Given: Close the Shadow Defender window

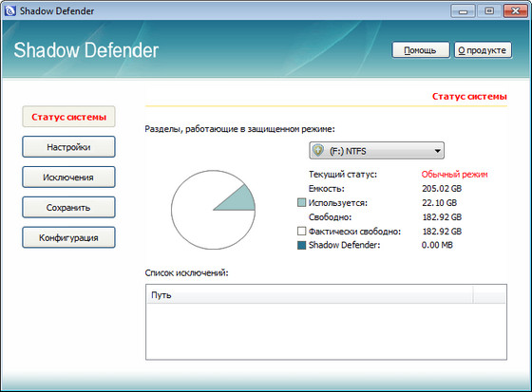Looking at the screenshot, I should tap(515, 11).
